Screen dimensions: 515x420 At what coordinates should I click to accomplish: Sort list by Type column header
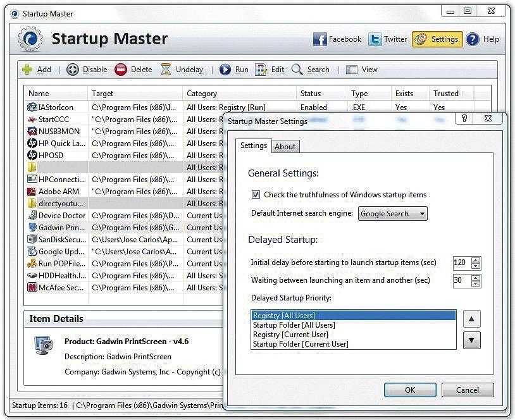tap(369, 94)
